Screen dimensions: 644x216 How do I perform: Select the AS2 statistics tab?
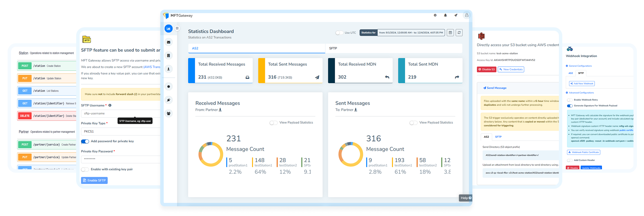[x=195, y=48]
